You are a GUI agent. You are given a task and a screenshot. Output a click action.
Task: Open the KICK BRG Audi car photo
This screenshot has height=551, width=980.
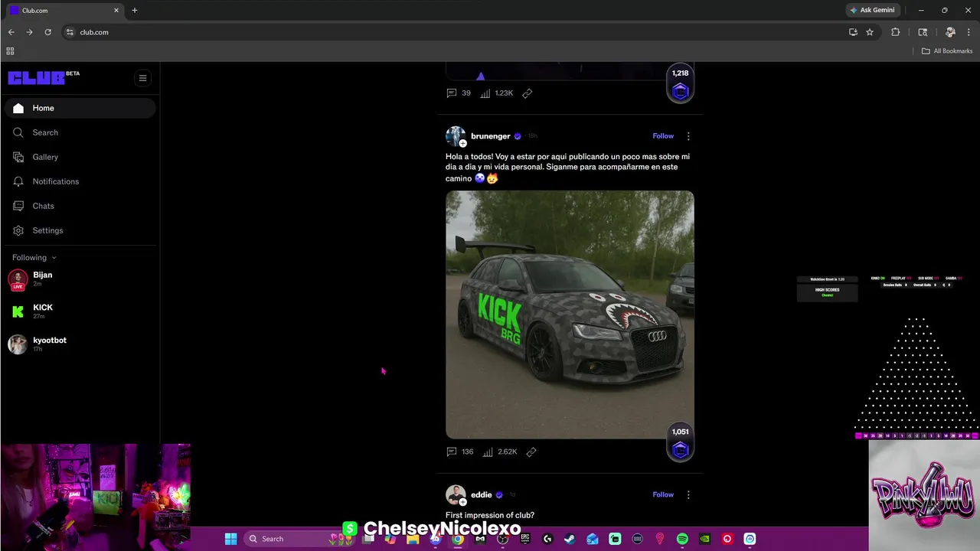point(570,315)
